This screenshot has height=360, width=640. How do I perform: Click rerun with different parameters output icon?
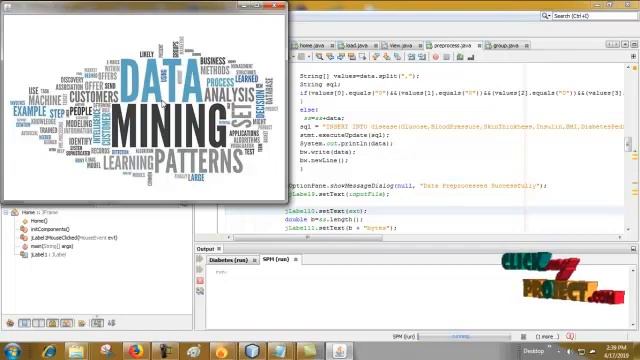tap(200, 270)
